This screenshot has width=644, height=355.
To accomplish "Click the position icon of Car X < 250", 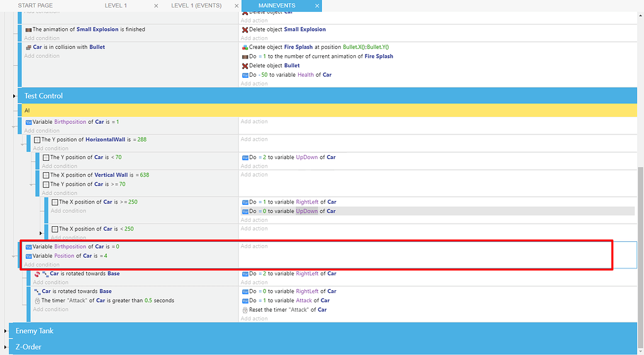I will pyautogui.click(x=55, y=229).
